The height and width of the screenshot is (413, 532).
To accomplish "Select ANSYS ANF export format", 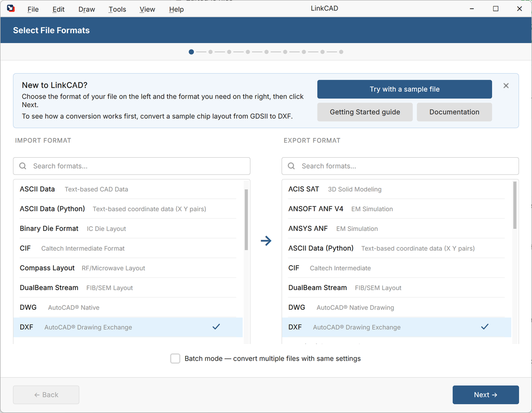I will pyautogui.click(x=396, y=229).
